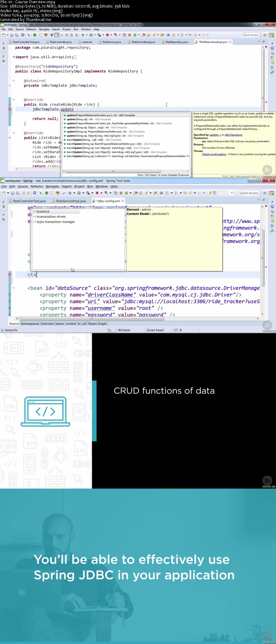
Task: Collapse the dataSource bean fold marker
Action: (13, 288)
